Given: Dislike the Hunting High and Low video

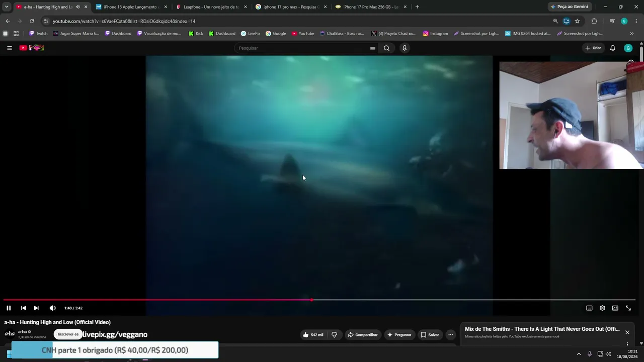Looking at the screenshot, I should [x=334, y=335].
